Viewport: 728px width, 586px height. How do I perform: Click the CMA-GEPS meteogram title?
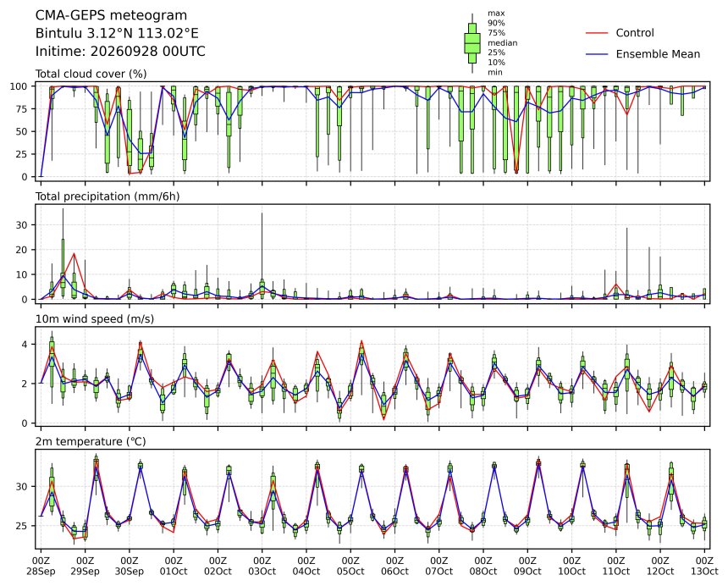(112, 15)
